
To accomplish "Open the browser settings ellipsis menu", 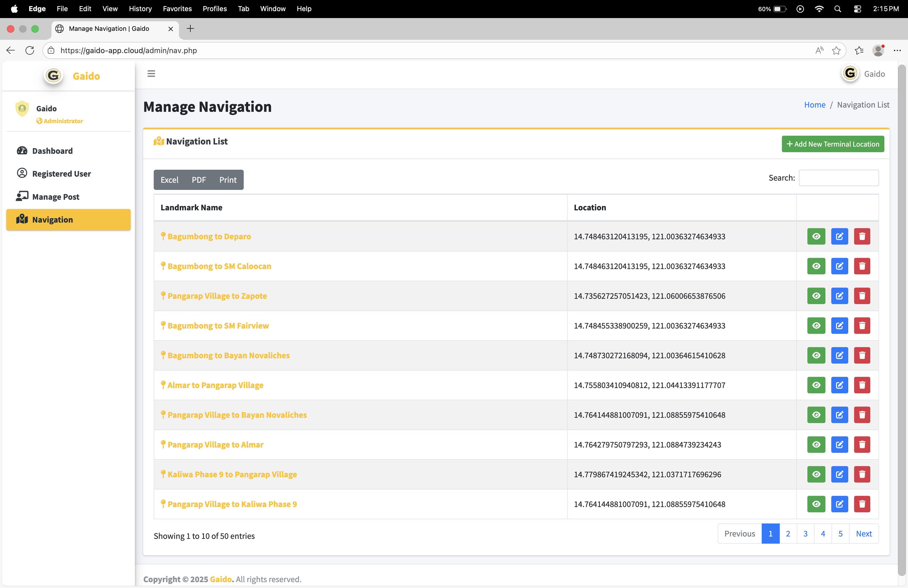I will [x=897, y=50].
